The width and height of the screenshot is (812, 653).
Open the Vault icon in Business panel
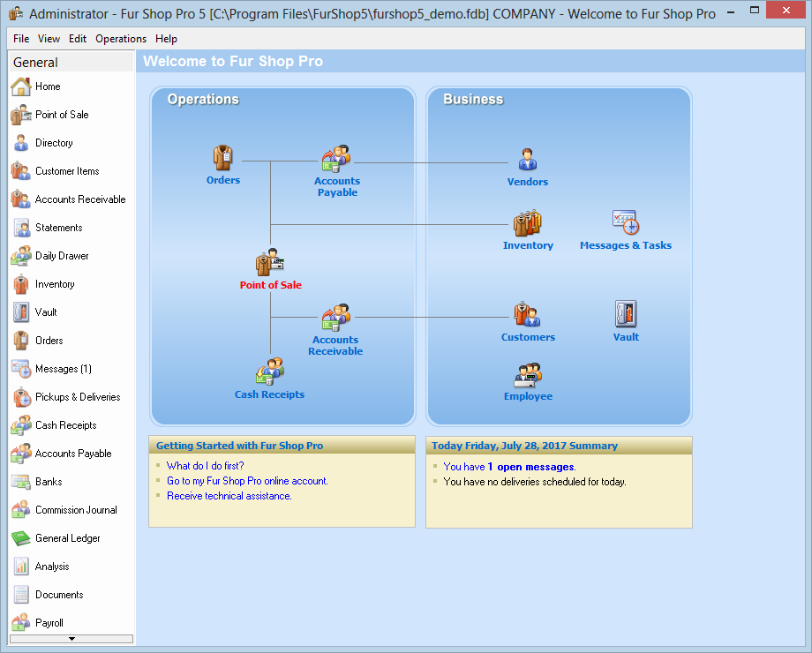tap(626, 314)
